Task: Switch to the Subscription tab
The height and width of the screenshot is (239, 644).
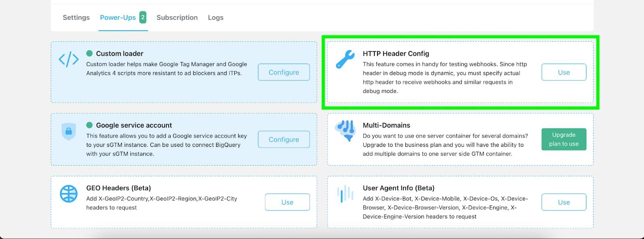Action: [177, 17]
